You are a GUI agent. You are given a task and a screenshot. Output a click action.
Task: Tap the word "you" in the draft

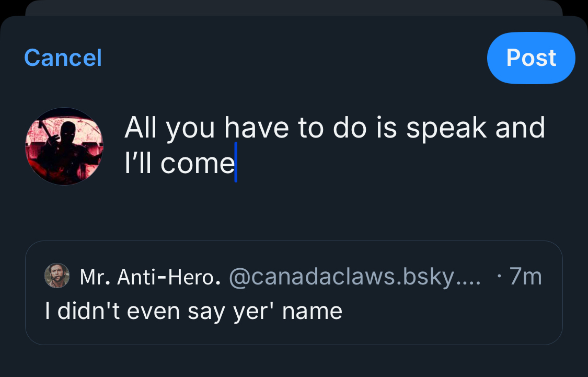[191, 130]
